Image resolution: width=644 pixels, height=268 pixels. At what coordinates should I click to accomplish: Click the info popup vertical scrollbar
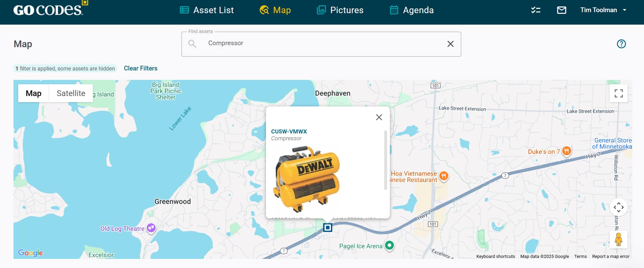385,160
